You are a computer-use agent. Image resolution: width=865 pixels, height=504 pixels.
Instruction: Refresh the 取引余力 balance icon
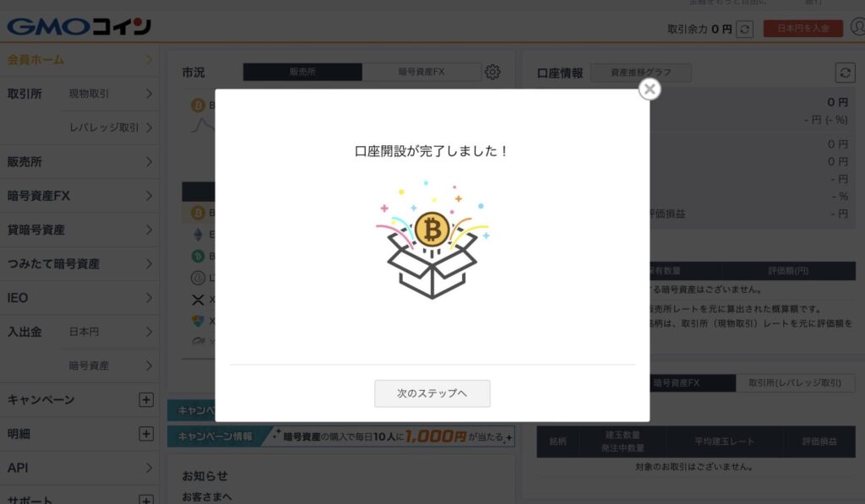(x=744, y=29)
